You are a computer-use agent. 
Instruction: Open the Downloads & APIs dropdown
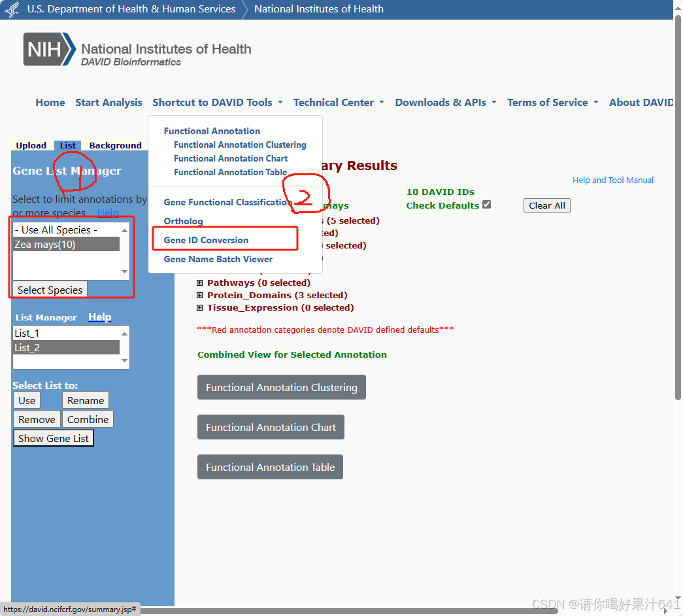pos(446,103)
